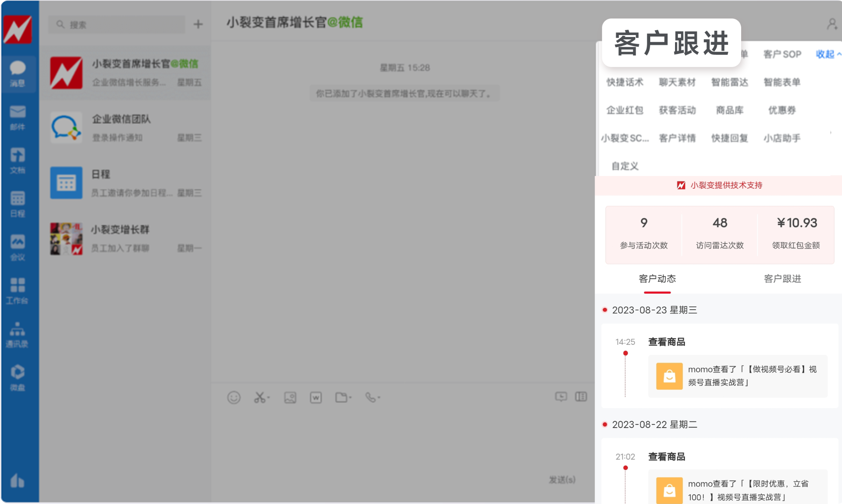This screenshot has height=504, width=842.
Task: Open the 邮件 mail sidebar icon
Action: coord(18,117)
